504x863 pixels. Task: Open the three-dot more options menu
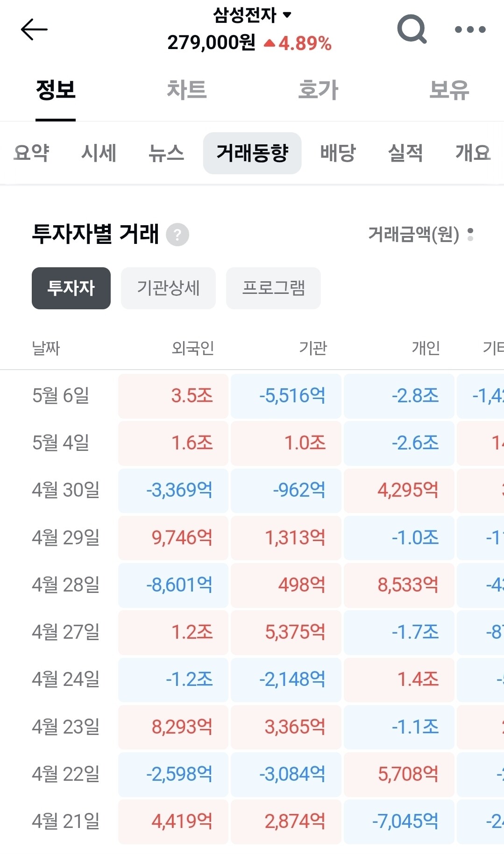470,29
